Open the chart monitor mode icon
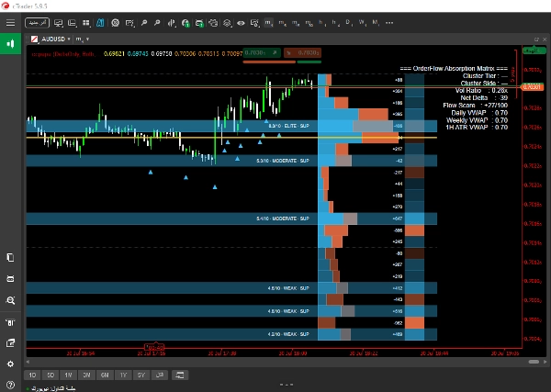 tap(59, 23)
